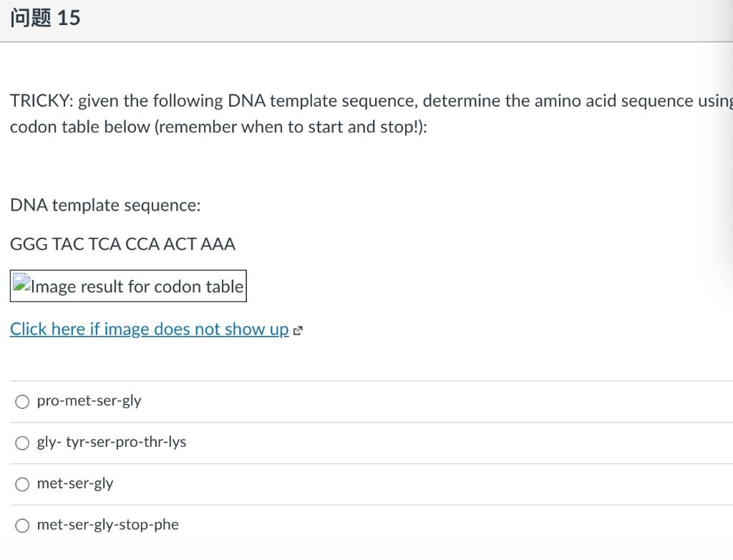The width and height of the screenshot is (733, 560).
Task: Click the answer label 'gly- tyr-ser-pro-thr-lys'
Action: click(111, 442)
